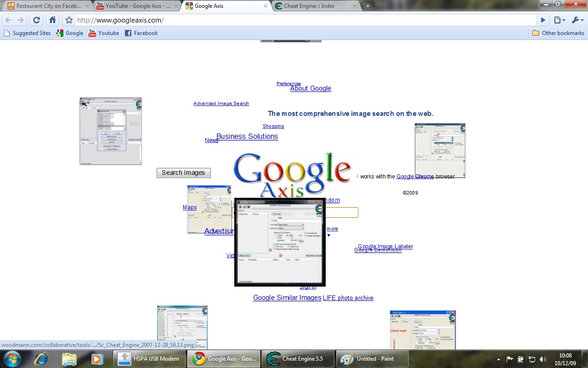The width and height of the screenshot is (588, 368).
Task: Open a new tab with the plus button
Action: pyautogui.click(x=368, y=6)
